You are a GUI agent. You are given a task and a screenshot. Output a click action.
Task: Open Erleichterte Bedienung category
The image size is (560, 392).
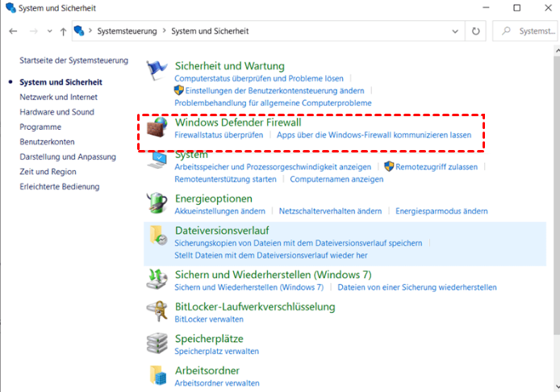click(60, 186)
